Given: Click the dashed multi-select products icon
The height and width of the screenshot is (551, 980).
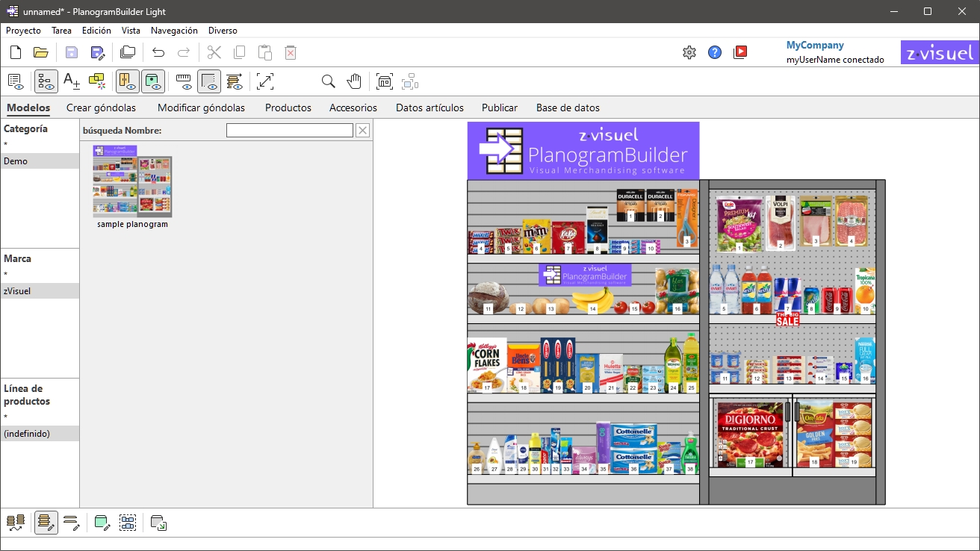Looking at the screenshot, I should (x=128, y=523).
